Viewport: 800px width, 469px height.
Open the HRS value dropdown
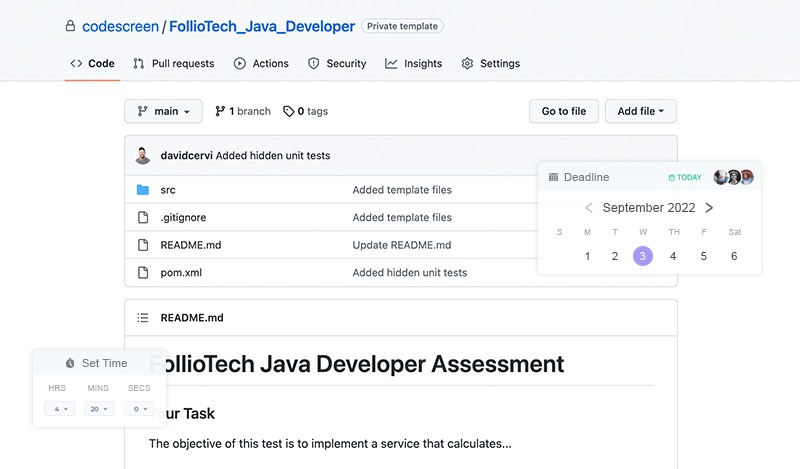(59, 408)
